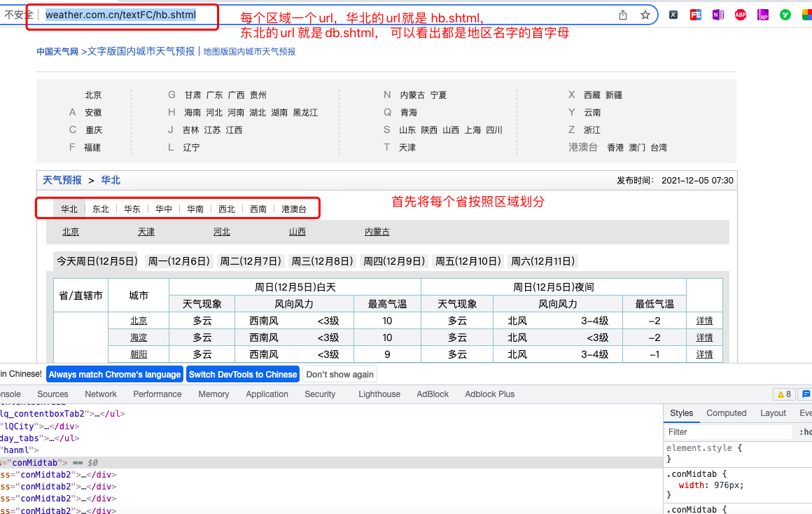Open the 中国天气网 breadcrumb link

pos(57,52)
